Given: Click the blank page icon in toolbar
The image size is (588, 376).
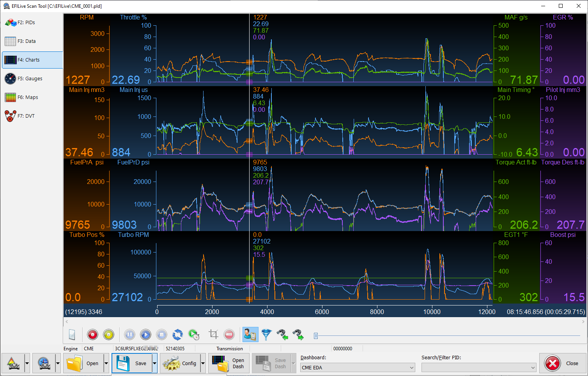Looking at the screenshot, I should pyautogui.click(x=72, y=335).
